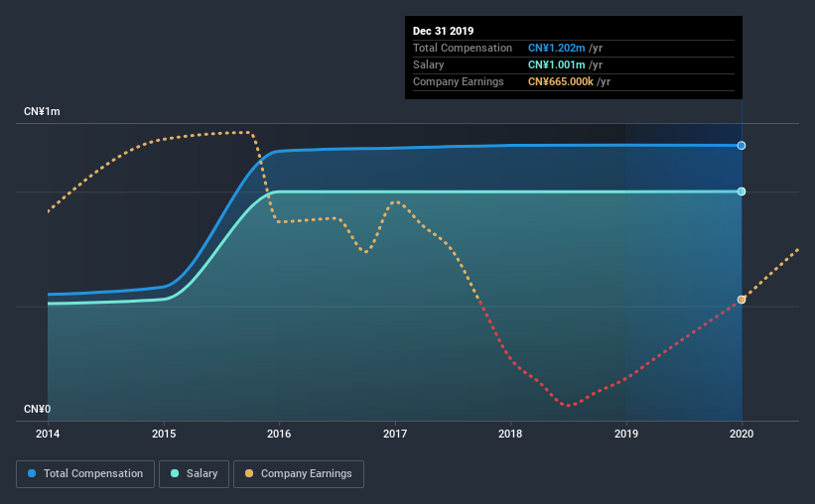This screenshot has width=815, height=504.
Task: Toggle the Company Earnings legend button
Action: (x=299, y=474)
